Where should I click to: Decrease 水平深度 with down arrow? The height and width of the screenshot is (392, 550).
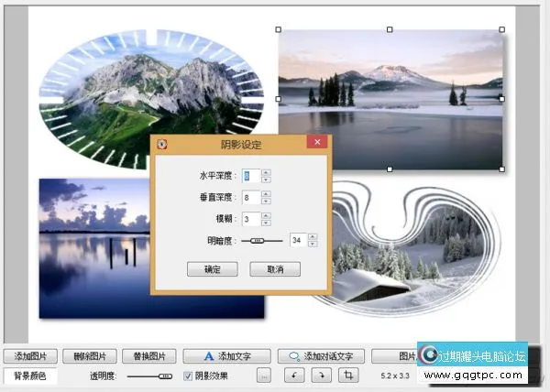tap(266, 180)
